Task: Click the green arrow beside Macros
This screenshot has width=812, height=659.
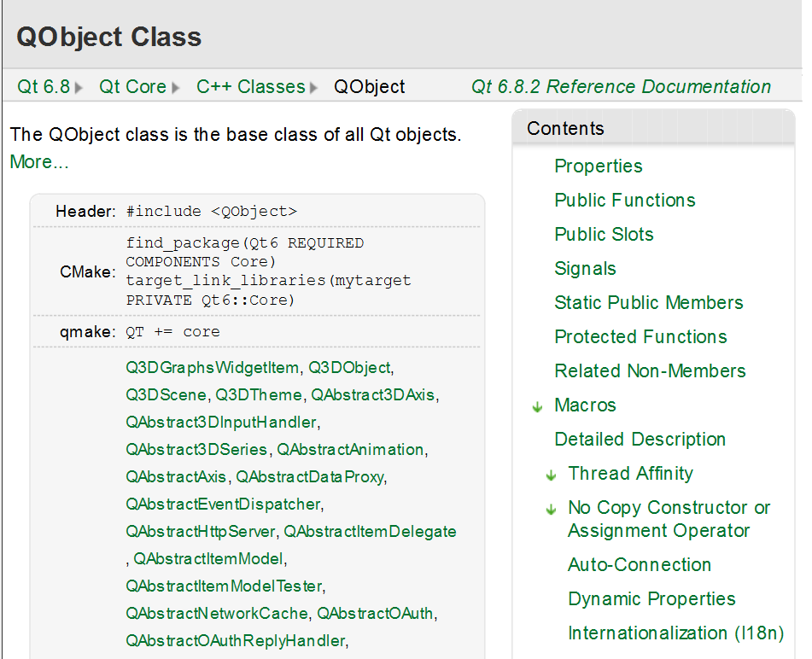Action: [538, 407]
